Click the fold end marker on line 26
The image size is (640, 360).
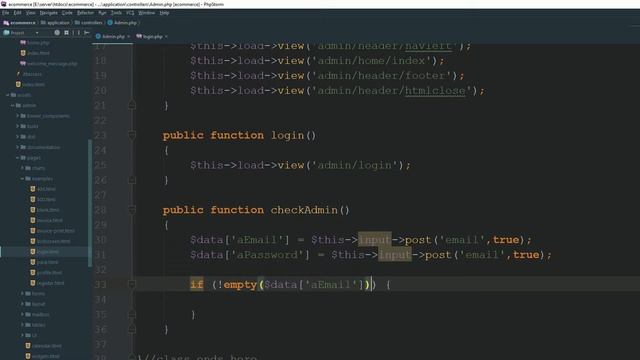132,180
